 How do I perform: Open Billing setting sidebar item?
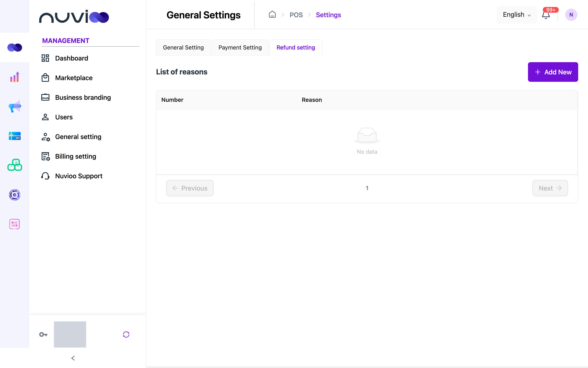69,156
